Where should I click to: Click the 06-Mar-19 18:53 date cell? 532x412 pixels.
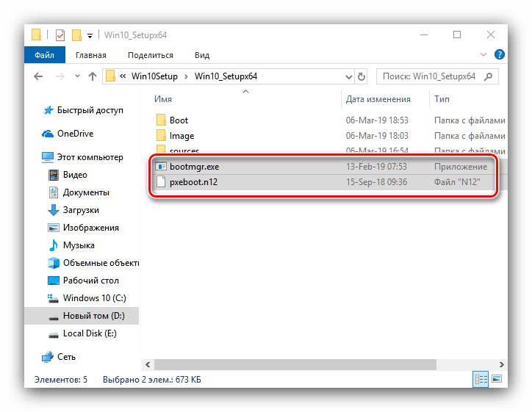(377, 120)
